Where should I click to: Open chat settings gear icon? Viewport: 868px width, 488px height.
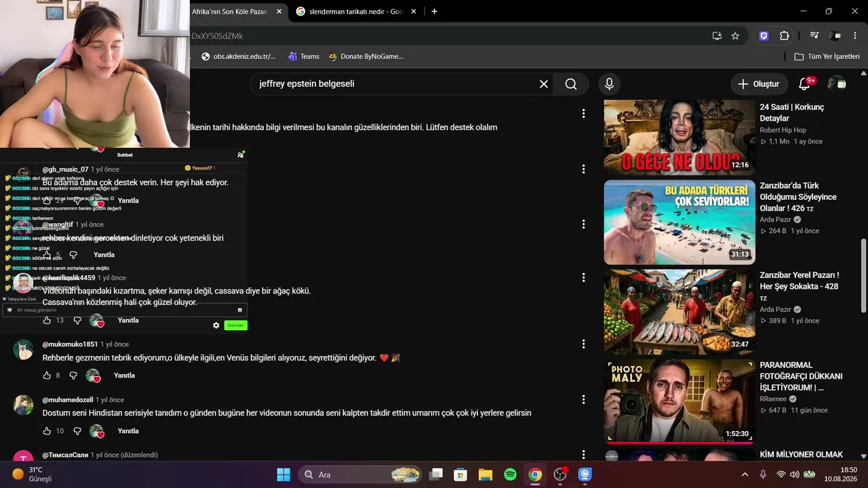click(x=216, y=325)
